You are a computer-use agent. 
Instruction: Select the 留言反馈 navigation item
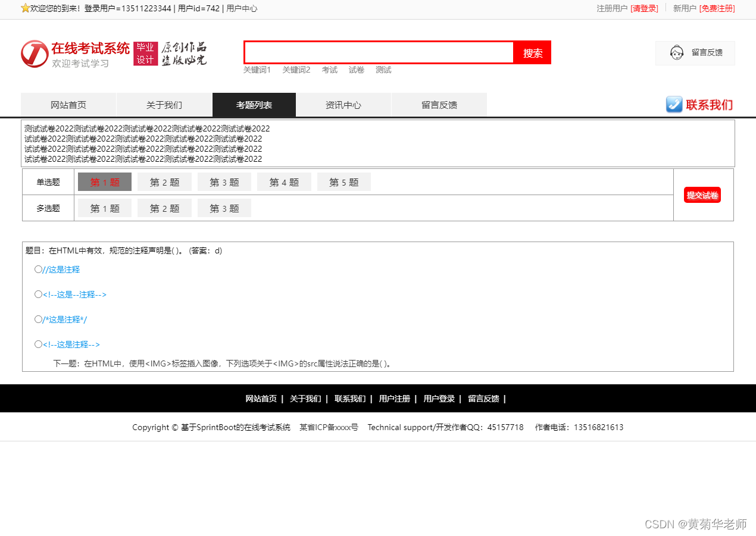439,105
